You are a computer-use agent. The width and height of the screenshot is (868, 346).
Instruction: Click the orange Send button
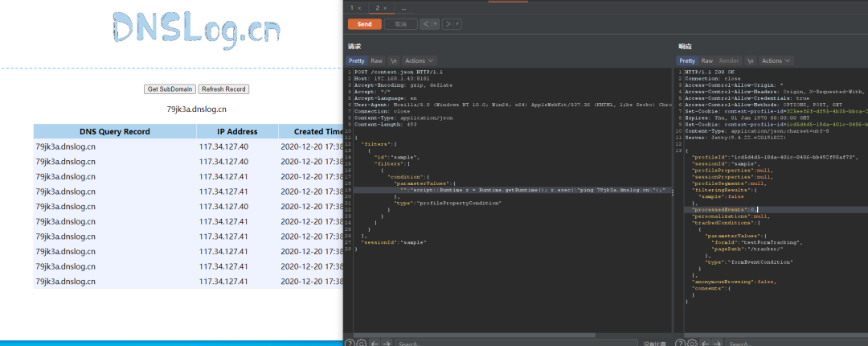[364, 24]
